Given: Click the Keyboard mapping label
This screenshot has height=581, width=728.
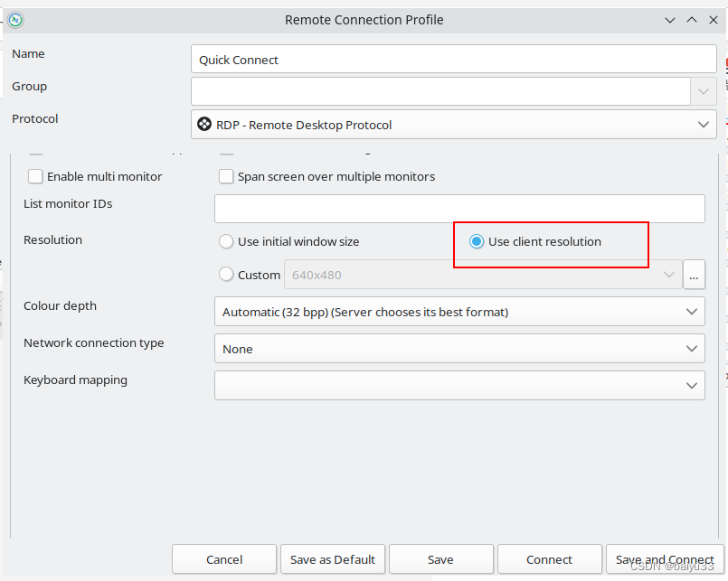Looking at the screenshot, I should [x=75, y=380].
